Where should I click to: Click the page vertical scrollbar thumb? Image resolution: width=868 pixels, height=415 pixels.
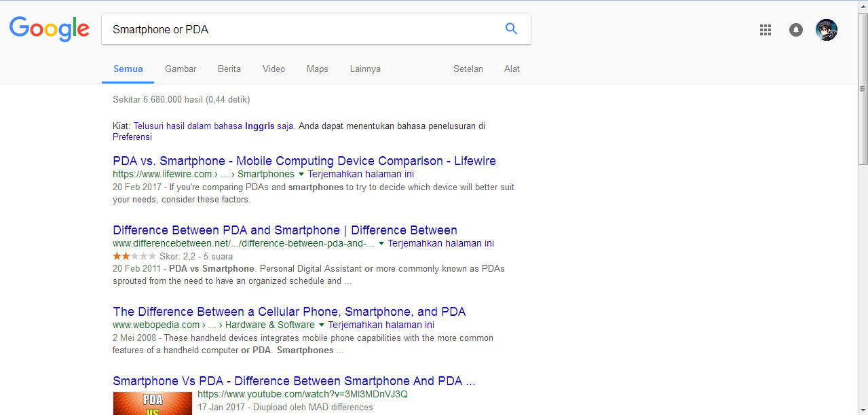pyautogui.click(x=863, y=90)
